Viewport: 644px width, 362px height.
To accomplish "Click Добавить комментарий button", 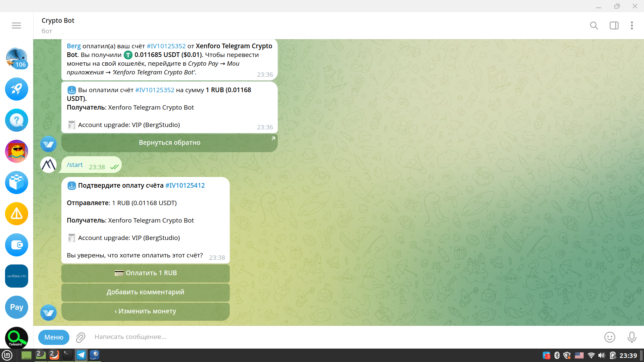I will coord(145,292).
